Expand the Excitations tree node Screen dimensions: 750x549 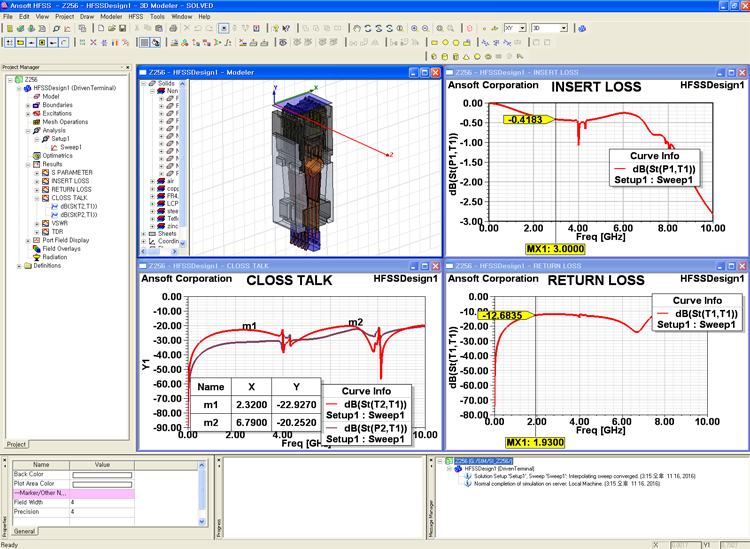coord(28,114)
